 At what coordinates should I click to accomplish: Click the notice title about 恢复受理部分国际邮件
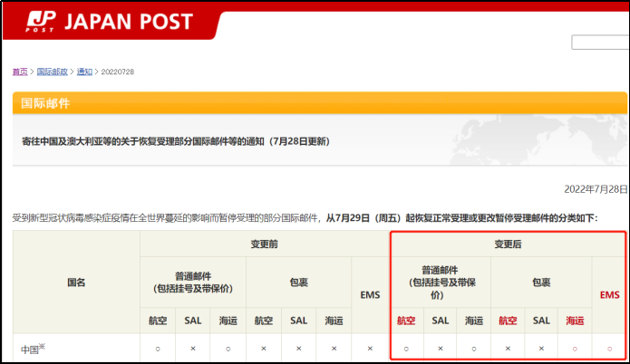pos(175,141)
